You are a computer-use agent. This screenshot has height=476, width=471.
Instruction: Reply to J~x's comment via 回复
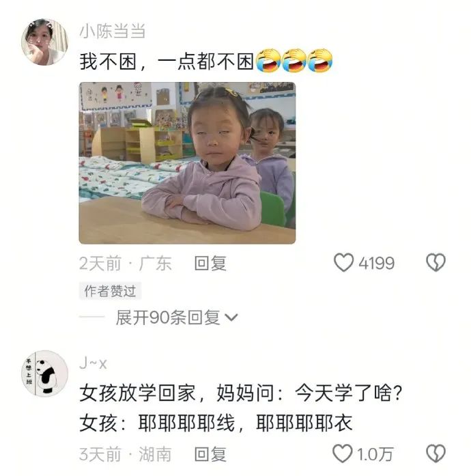[x=210, y=454]
